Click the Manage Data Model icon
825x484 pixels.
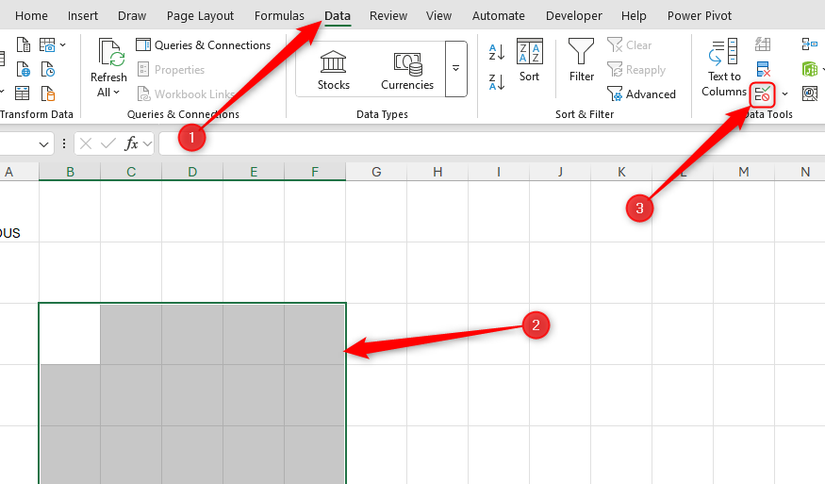(x=809, y=94)
